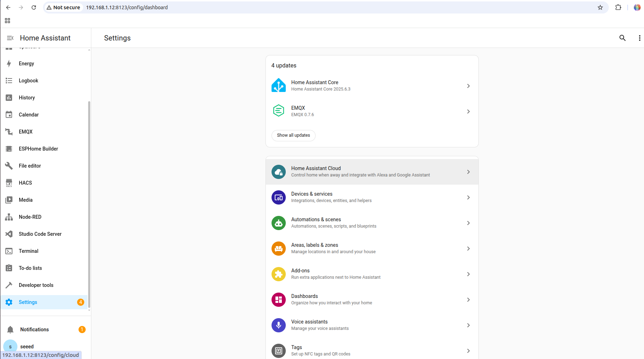Open the Tags settings entry
This screenshot has height=359, width=644.
click(372, 350)
